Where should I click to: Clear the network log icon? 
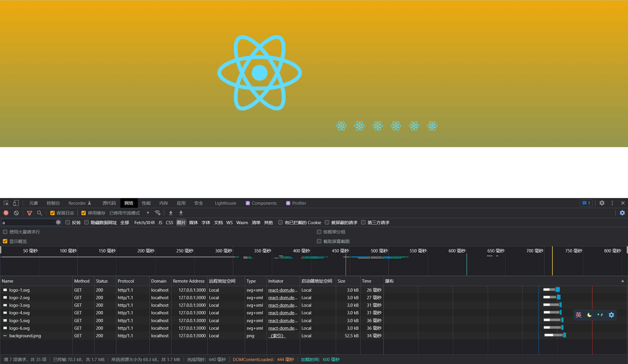coord(16,213)
